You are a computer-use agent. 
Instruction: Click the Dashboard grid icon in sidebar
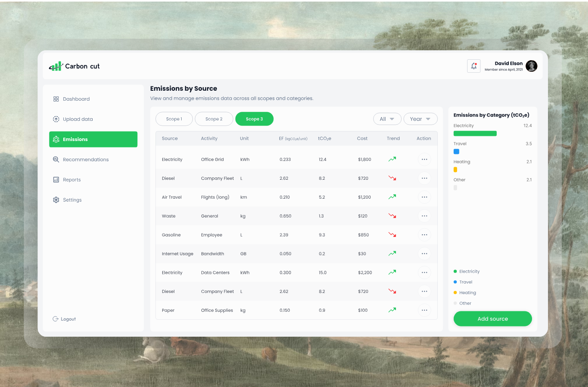pyautogui.click(x=56, y=99)
